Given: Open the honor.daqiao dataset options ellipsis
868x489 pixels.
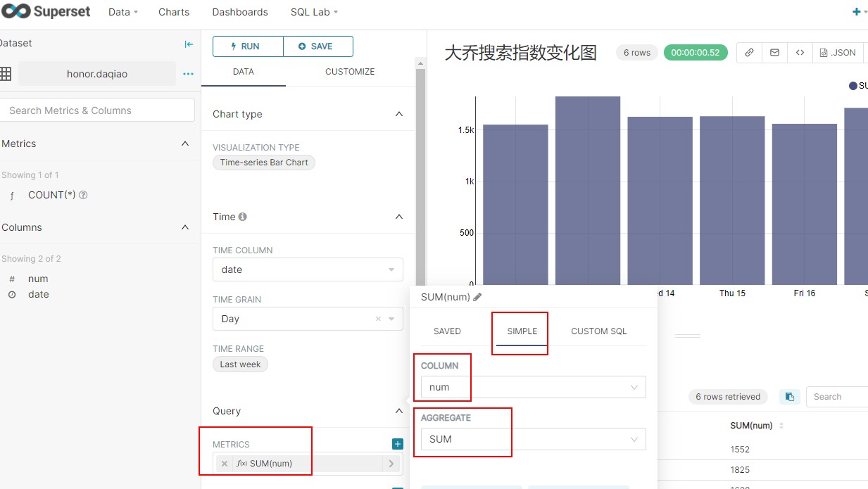Looking at the screenshot, I should [x=188, y=74].
